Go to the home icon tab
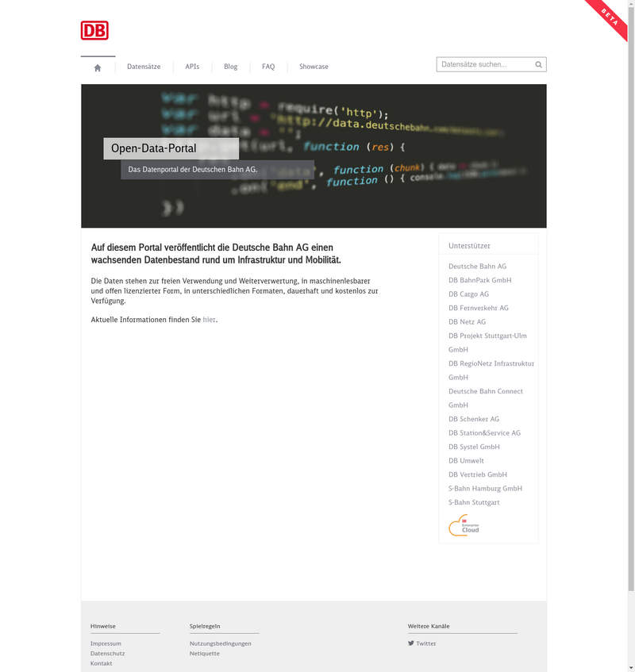The width and height of the screenshot is (635, 672). click(x=98, y=67)
